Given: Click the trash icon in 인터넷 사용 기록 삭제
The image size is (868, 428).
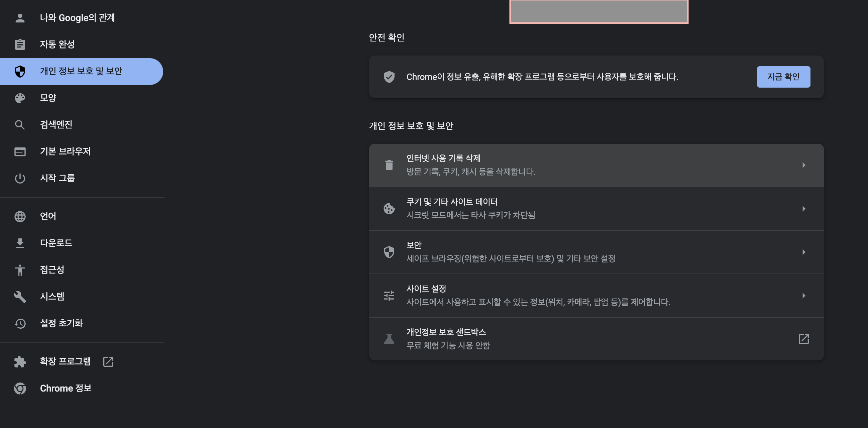Looking at the screenshot, I should (389, 165).
